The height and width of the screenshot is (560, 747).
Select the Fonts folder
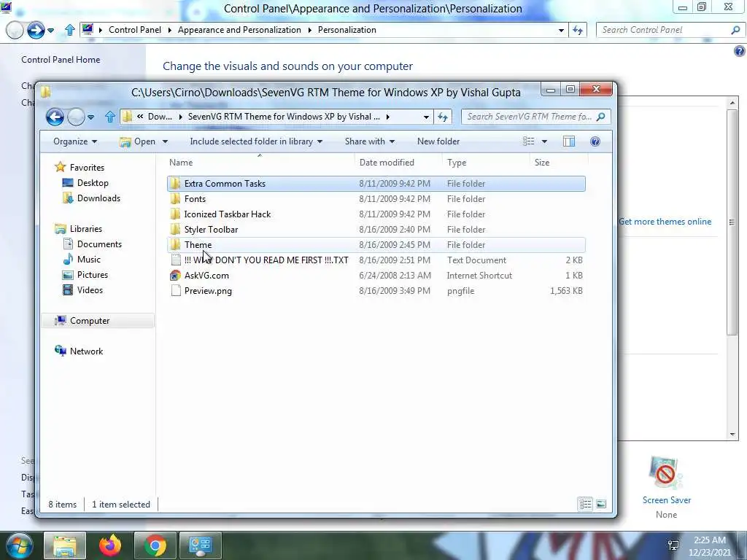(376, 199)
